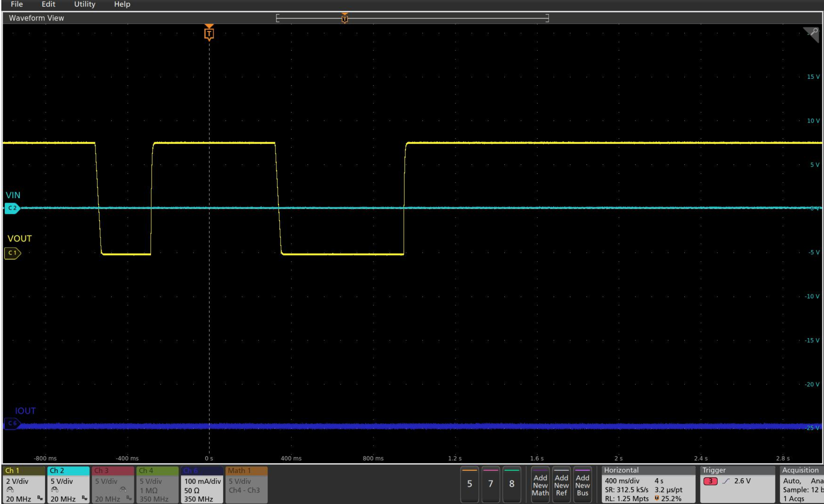Click the Waveform View title
This screenshot has width=824, height=504.
(x=36, y=18)
